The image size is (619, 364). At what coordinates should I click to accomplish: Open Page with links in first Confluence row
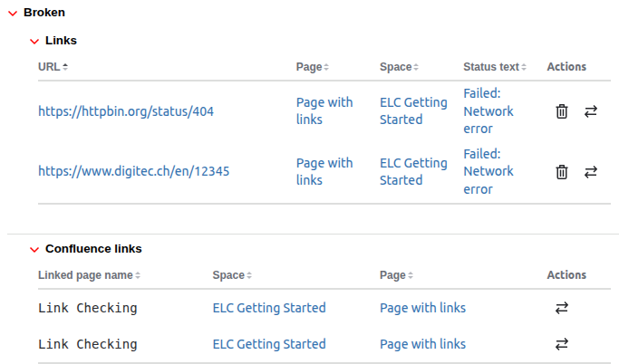[x=422, y=308]
